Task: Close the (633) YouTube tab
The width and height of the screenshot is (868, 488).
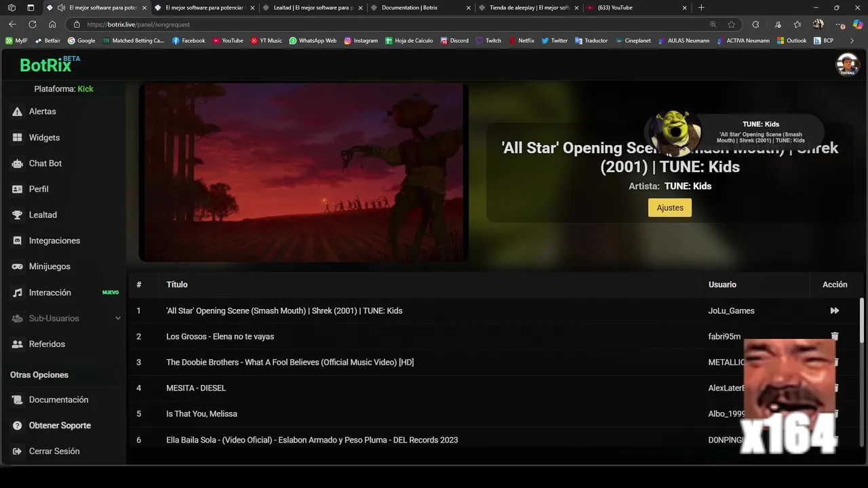Action: pos(684,7)
